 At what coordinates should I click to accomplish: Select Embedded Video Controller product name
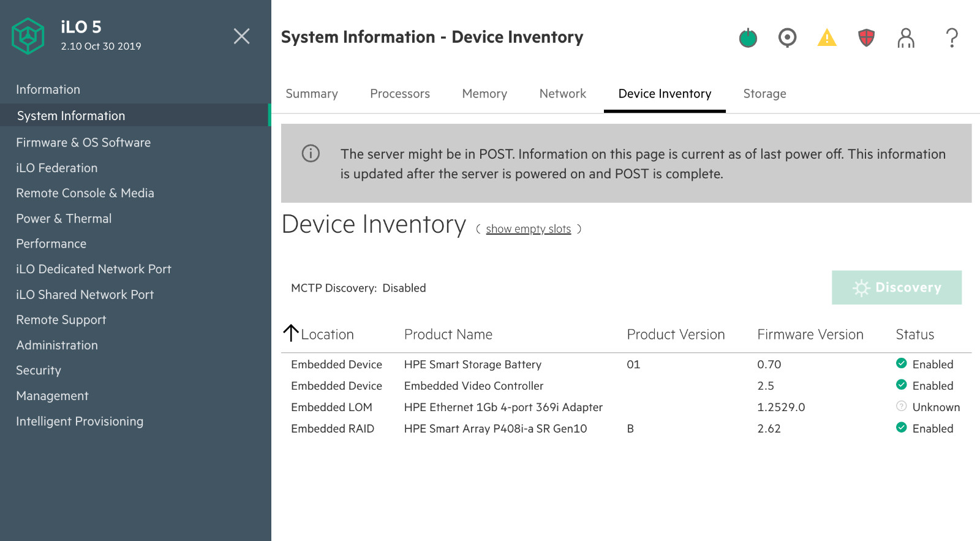(x=473, y=386)
